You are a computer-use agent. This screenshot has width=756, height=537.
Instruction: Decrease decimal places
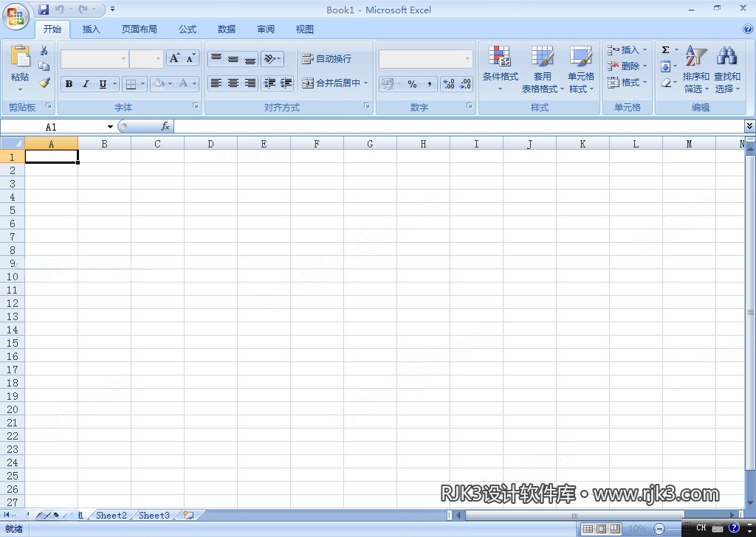[x=465, y=84]
